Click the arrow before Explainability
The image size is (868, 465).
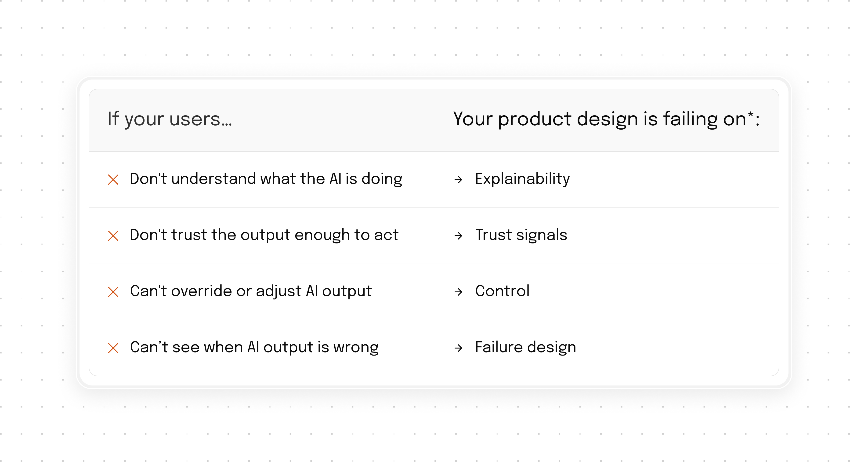[x=458, y=180]
